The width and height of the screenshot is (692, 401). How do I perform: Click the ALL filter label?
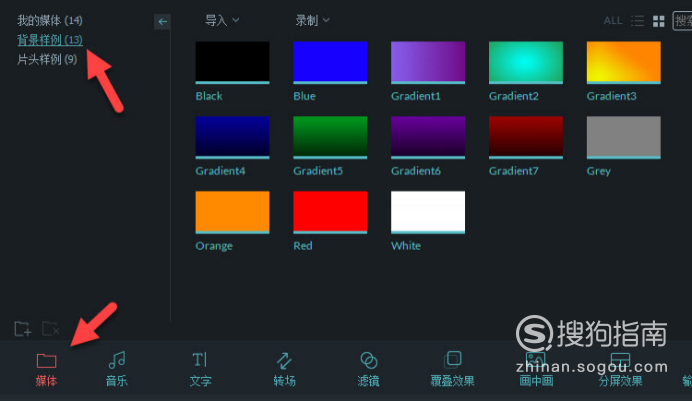613,21
